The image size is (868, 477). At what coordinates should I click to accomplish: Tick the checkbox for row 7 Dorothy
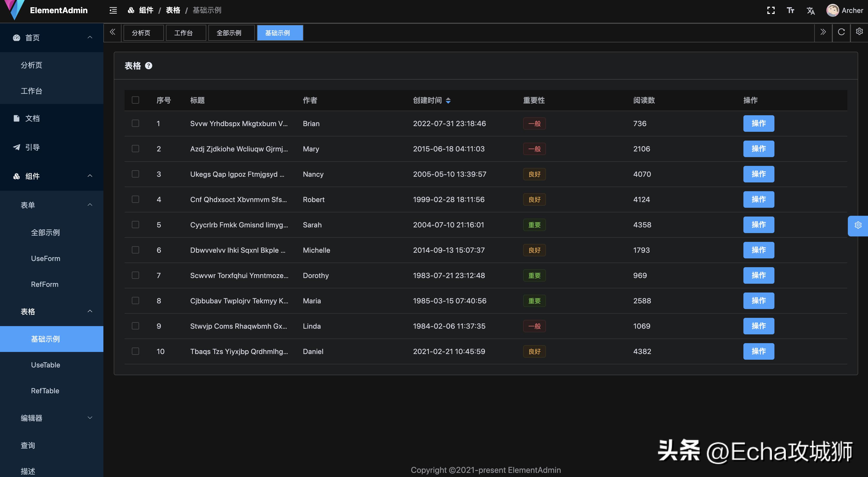(135, 275)
